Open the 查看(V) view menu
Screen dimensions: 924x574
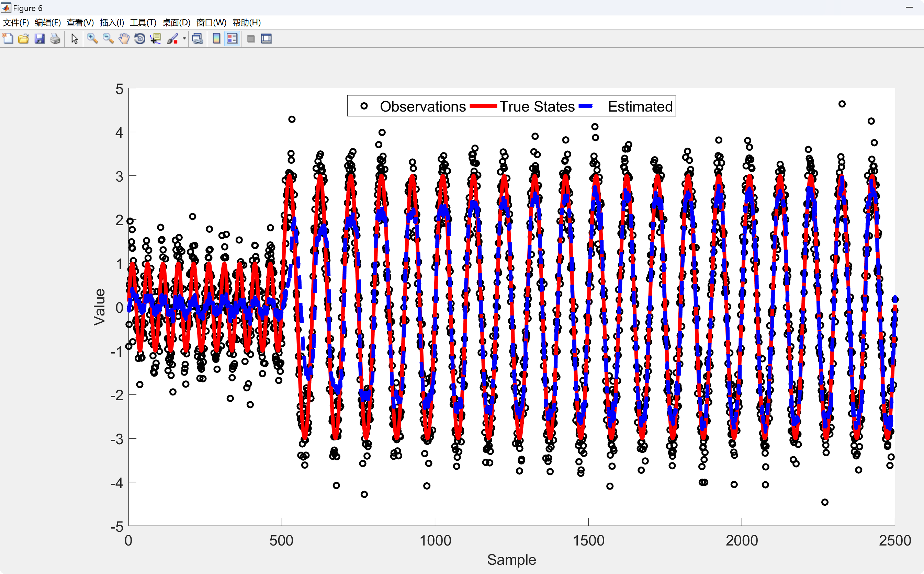click(x=80, y=23)
